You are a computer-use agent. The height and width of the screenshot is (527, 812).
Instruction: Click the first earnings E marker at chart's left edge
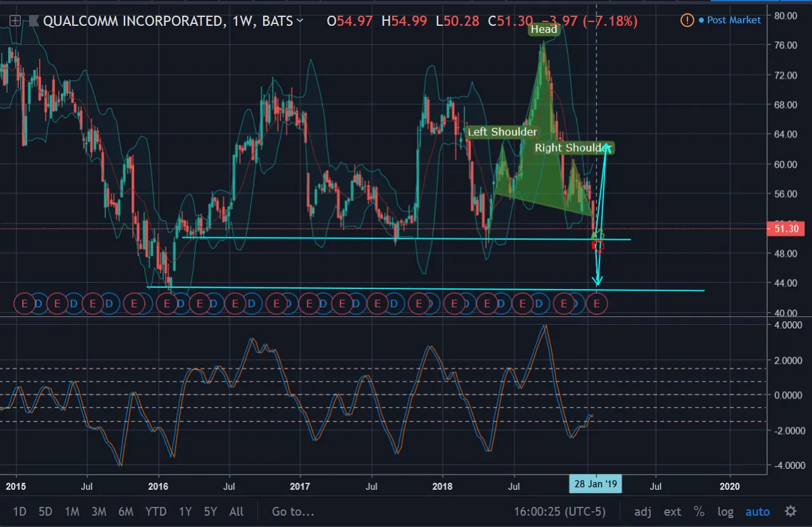25,304
